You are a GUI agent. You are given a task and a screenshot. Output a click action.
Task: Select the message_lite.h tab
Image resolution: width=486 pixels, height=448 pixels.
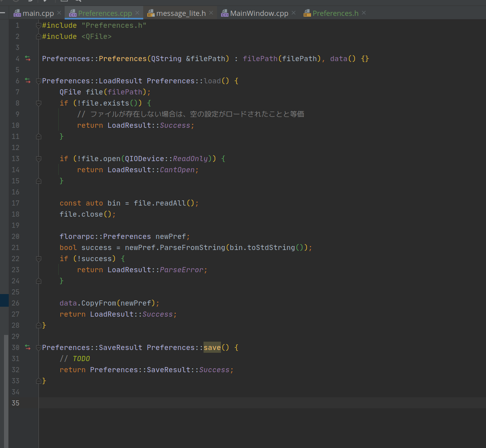point(181,13)
